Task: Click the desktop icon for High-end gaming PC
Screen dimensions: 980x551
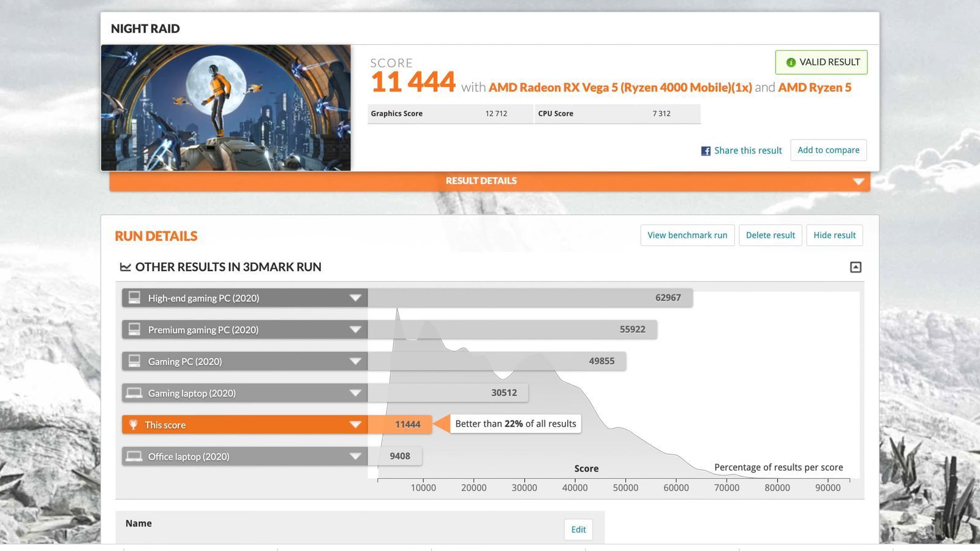Action: click(x=134, y=298)
